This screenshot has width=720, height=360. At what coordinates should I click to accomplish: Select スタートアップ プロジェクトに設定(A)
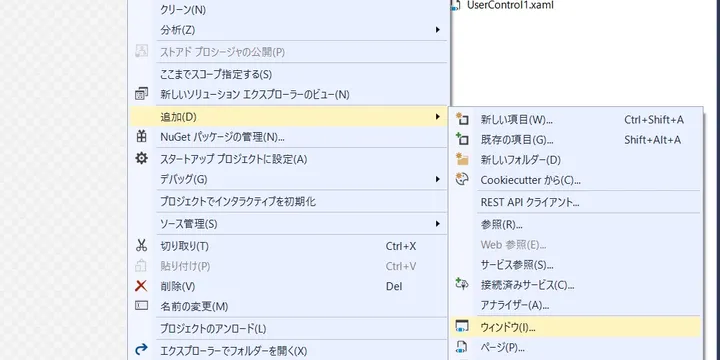(x=288, y=159)
